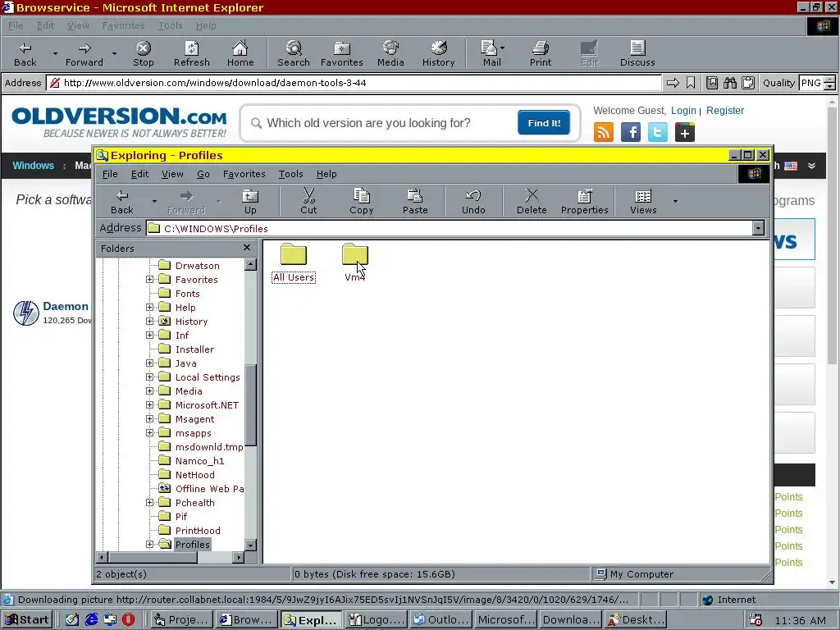Expand Local Settings tree node

(149, 377)
